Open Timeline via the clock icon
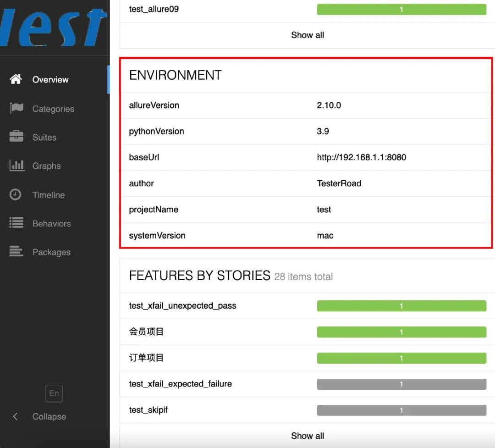Viewport: 495px width, 448px height. coord(15,194)
